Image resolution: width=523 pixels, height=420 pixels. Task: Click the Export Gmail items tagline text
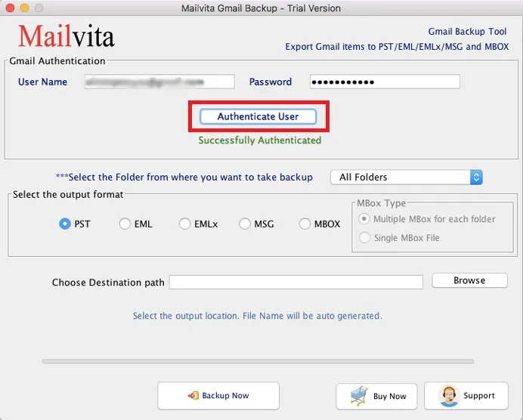[x=397, y=47]
